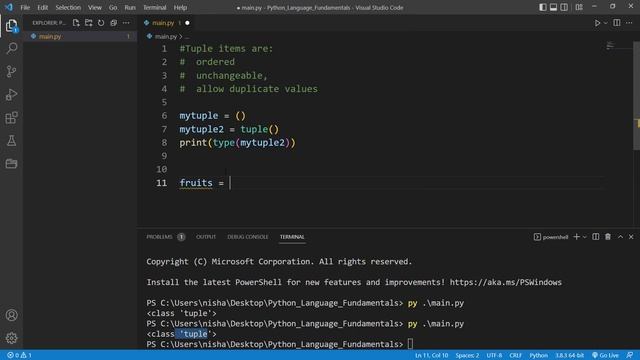Open Run and Debug view
The height and width of the screenshot is (360, 640).
pyautogui.click(x=11, y=95)
